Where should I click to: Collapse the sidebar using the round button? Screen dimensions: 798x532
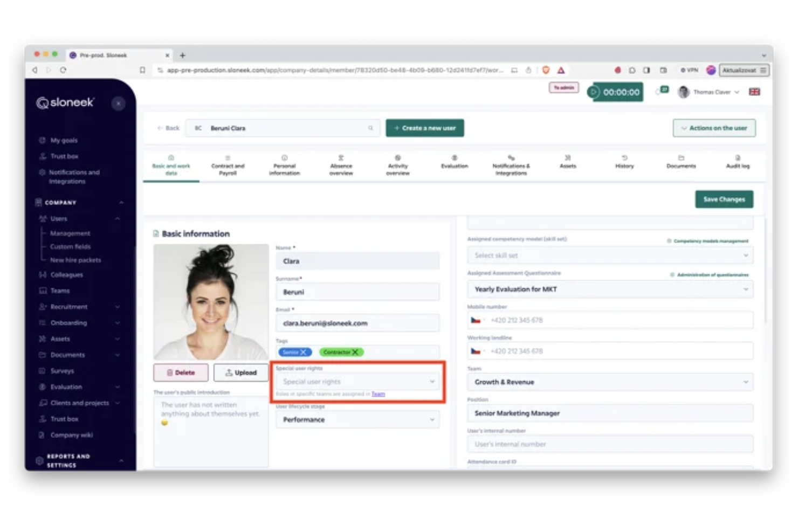pos(118,103)
